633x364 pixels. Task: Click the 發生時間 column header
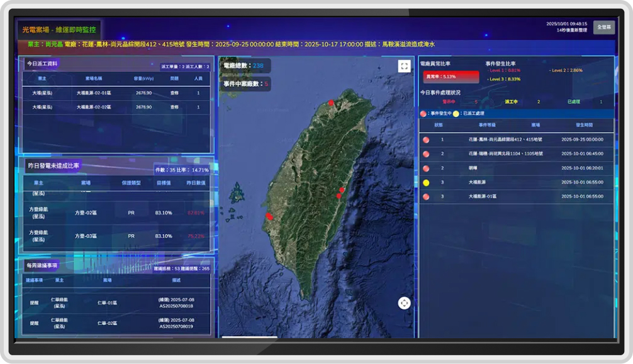[583, 125]
